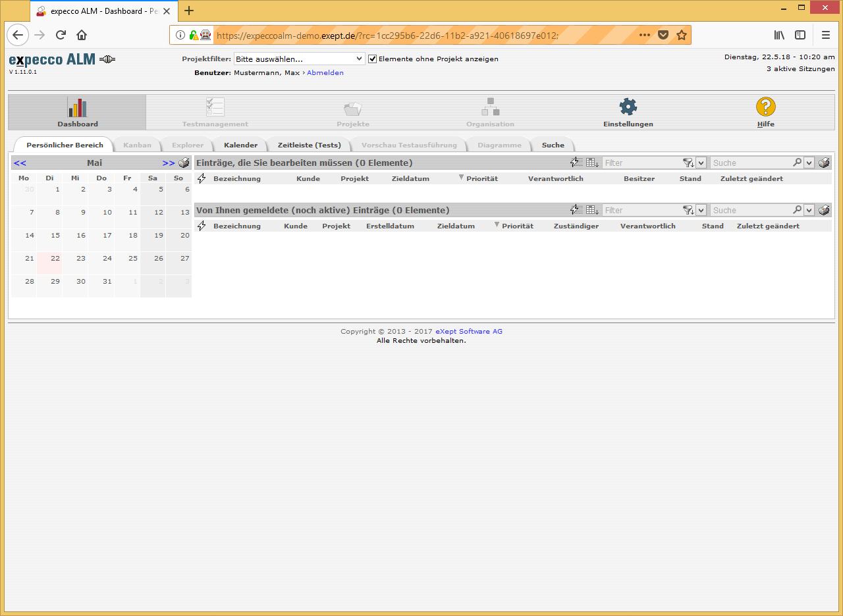The image size is (843, 616).
Task: Open the Einstellungen gear icon
Action: (x=628, y=107)
